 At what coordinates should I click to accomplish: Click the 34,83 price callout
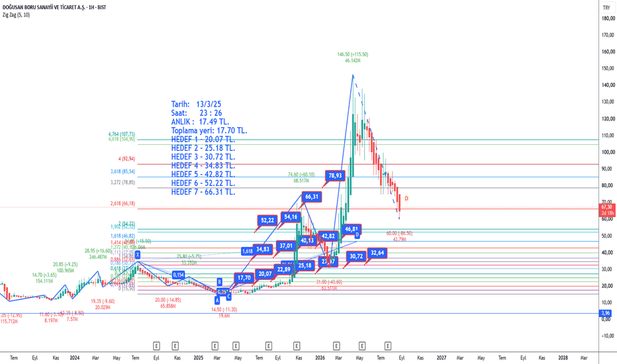[x=262, y=249]
